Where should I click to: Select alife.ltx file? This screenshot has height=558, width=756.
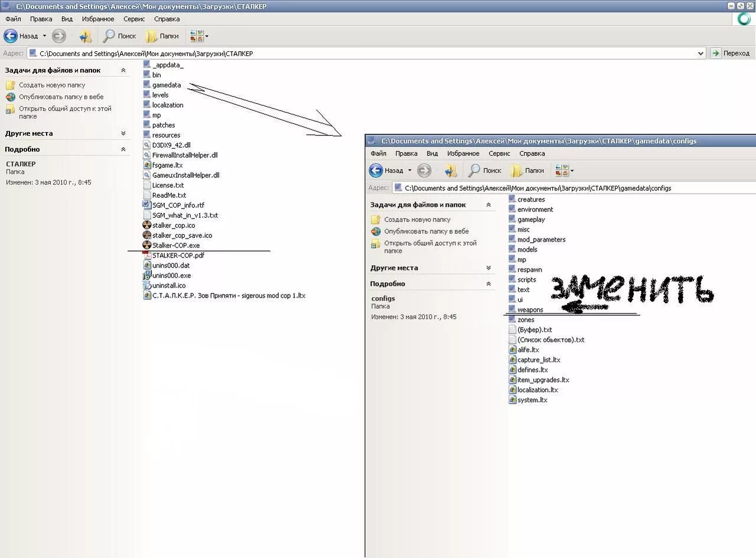click(524, 350)
